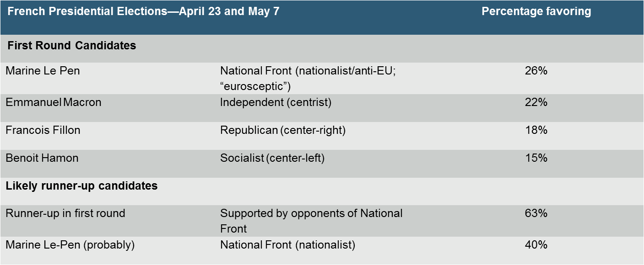Screen dimensions: 644x265
Task: Select the Socialist (center-left) party cell
Action: [272, 158]
